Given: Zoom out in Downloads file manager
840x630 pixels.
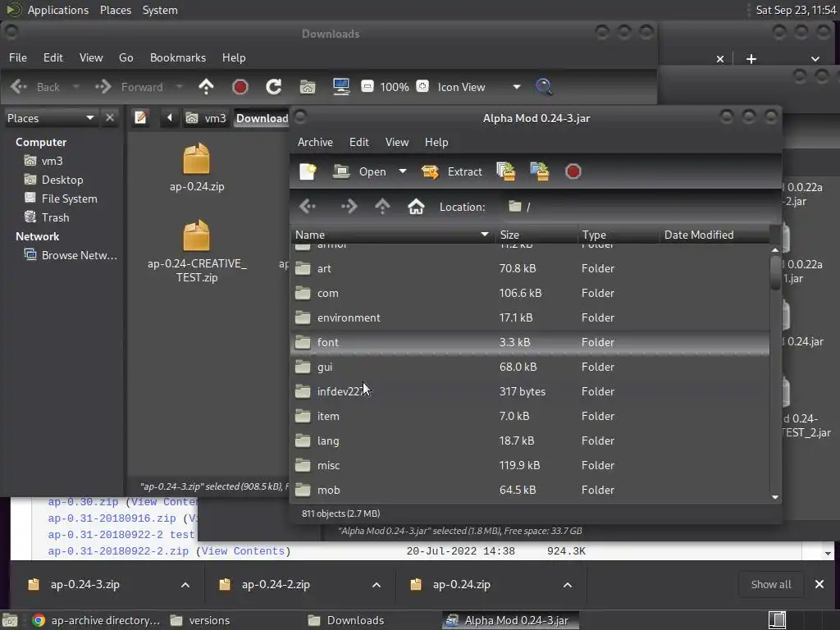Looking at the screenshot, I should 367,86.
